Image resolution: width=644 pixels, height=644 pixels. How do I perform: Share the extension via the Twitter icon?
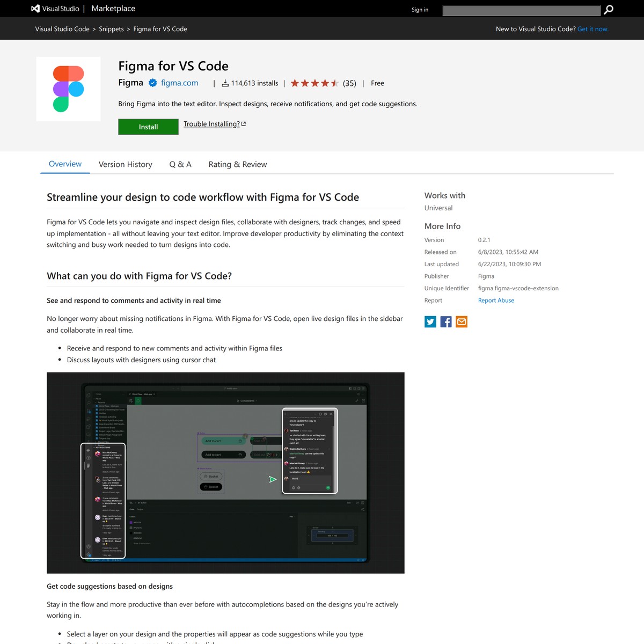coord(430,321)
